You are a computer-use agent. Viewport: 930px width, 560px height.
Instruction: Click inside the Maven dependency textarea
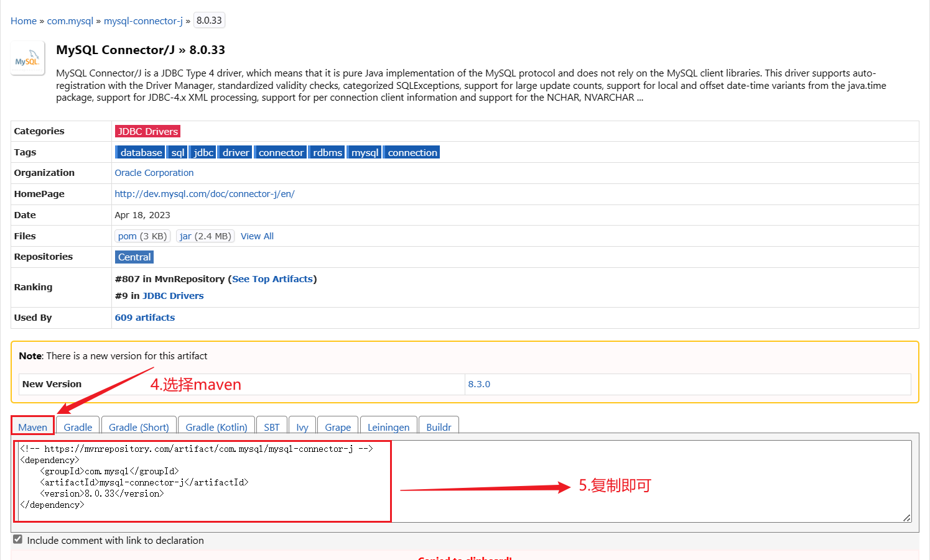(x=463, y=481)
